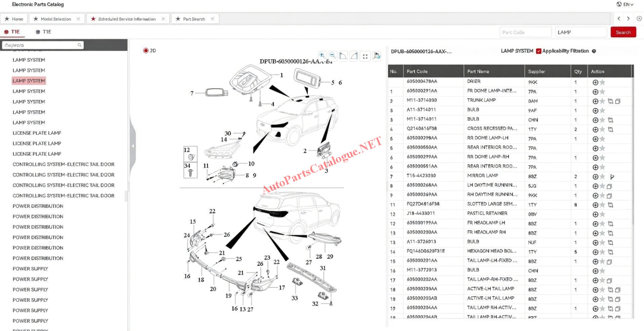Click into the Part Code input field
This screenshot has height=331, width=644.
[x=525, y=32]
